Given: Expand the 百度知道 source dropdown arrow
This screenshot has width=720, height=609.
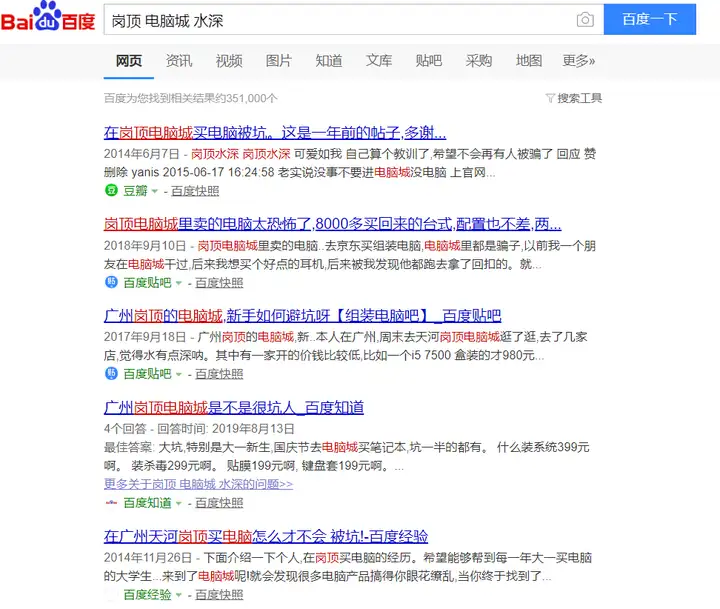Looking at the screenshot, I should coord(179,503).
